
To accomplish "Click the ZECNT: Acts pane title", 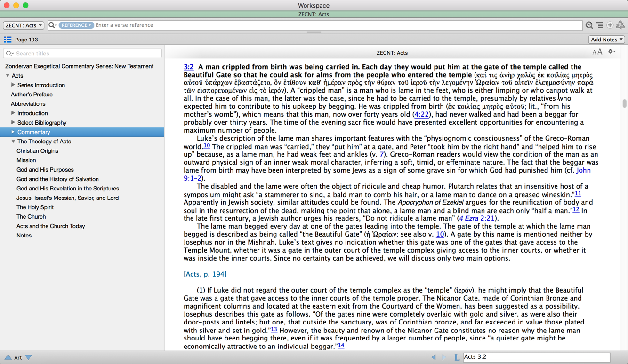I will pos(392,53).
